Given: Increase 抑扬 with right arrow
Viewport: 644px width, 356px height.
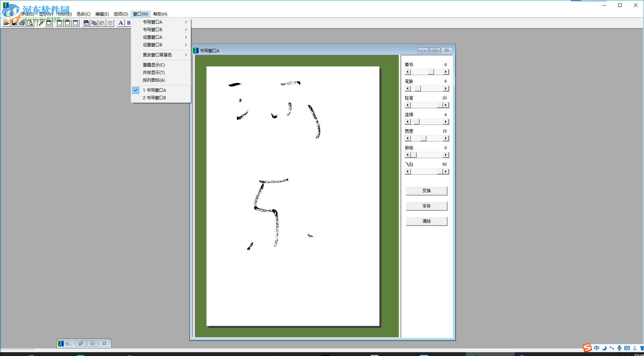Looking at the screenshot, I should [446, 155].
